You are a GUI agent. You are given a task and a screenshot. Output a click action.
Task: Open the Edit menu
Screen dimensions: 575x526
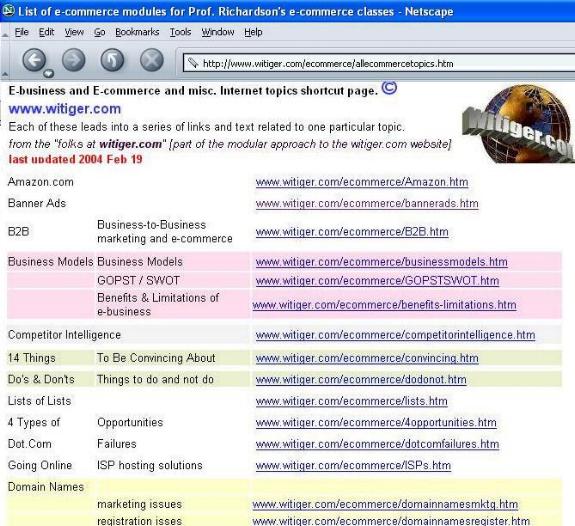[47, 32]
